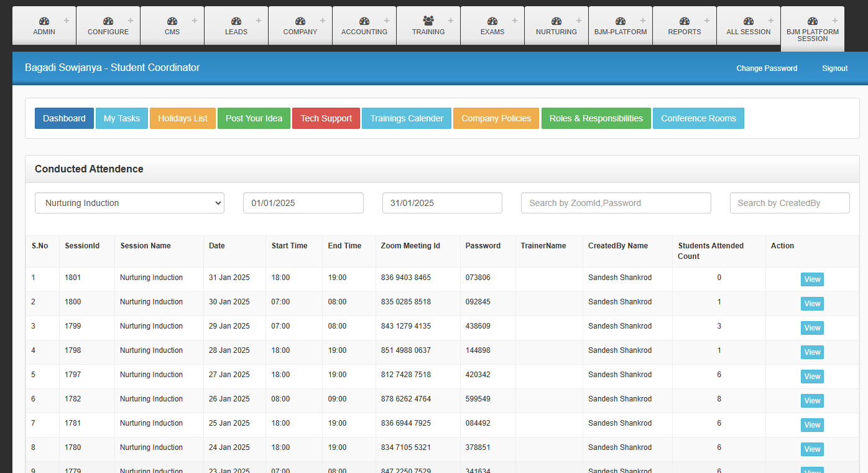The width and height of the screenshot is (868, 473).
Task: Click the people group icon above TRAINING
Action: pos(428,21)
